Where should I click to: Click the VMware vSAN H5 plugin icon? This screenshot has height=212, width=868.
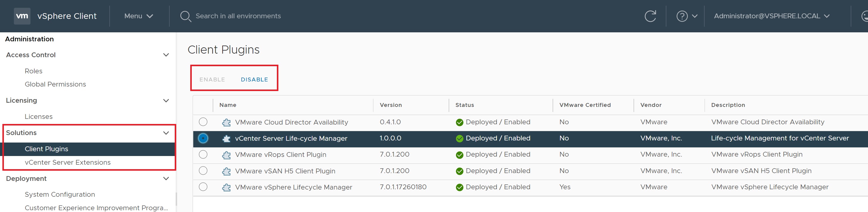pos(226,171)
